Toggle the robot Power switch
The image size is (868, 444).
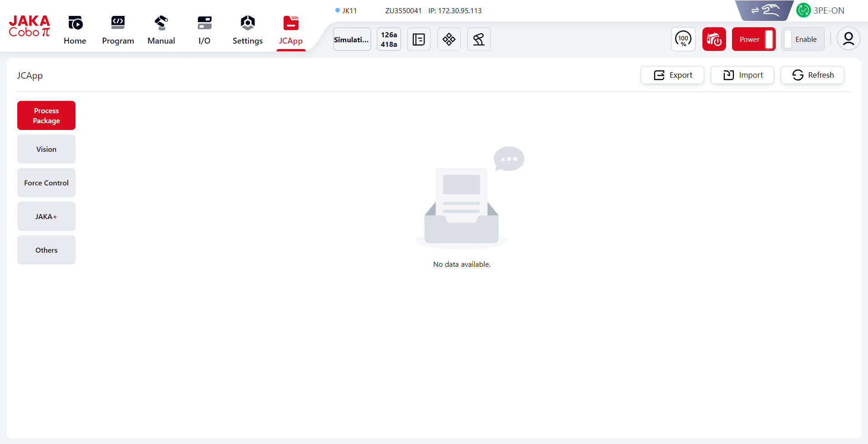tap(753, 40)
